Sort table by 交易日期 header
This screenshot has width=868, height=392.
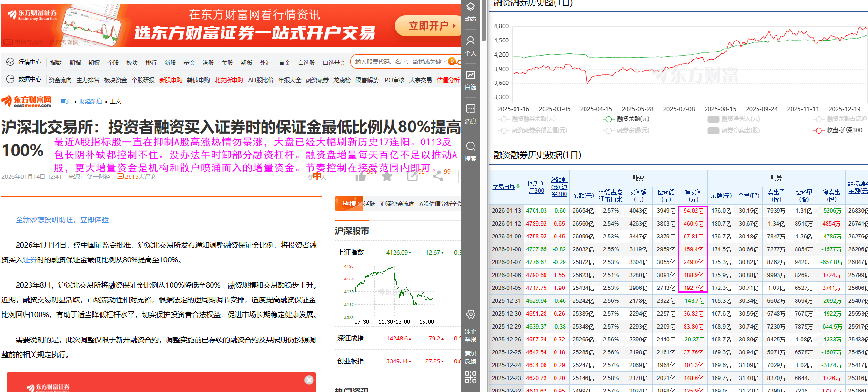click(504, 187)
